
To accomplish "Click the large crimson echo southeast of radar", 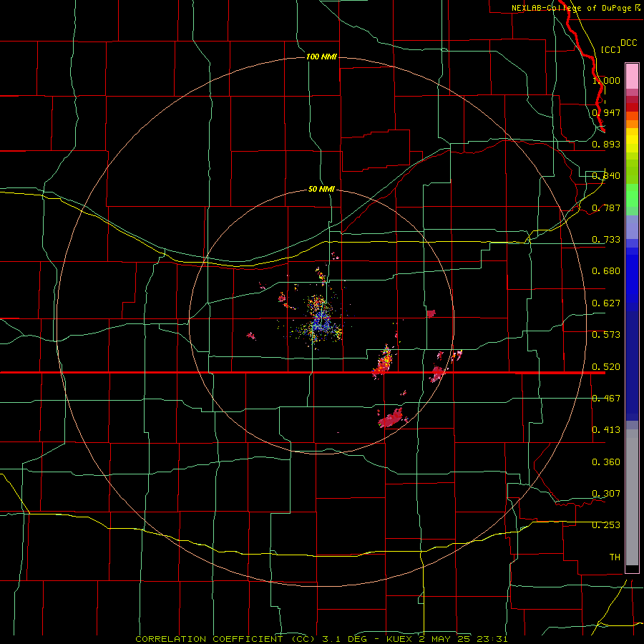I will pos(391,419).
